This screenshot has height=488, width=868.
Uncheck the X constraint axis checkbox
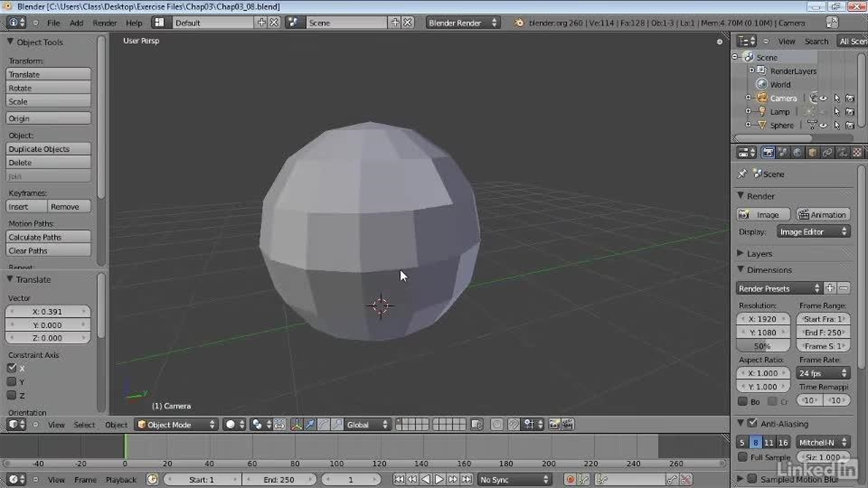pyautogui.click(x=12, y=368)
